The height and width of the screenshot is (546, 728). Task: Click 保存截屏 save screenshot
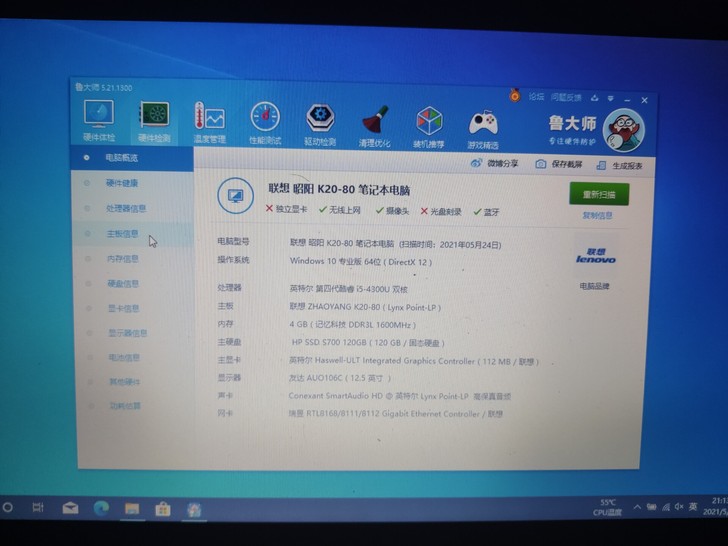559,164
